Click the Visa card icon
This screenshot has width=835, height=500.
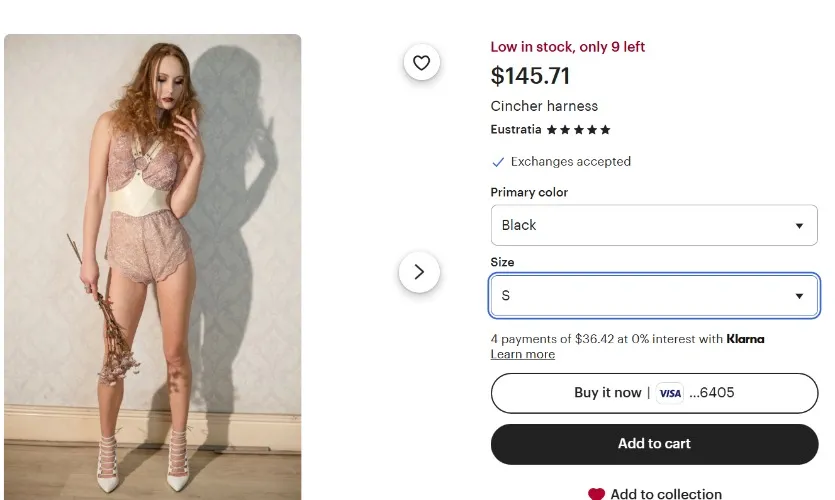[x=670, y=393]
